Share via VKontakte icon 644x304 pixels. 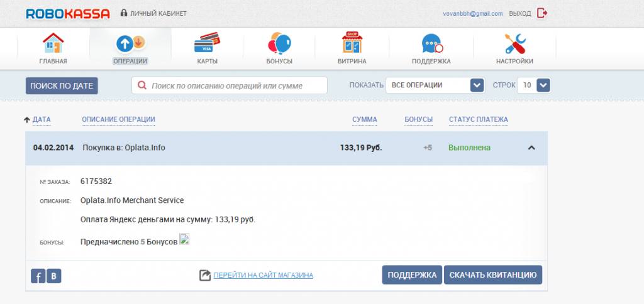[x=54, y=275]
